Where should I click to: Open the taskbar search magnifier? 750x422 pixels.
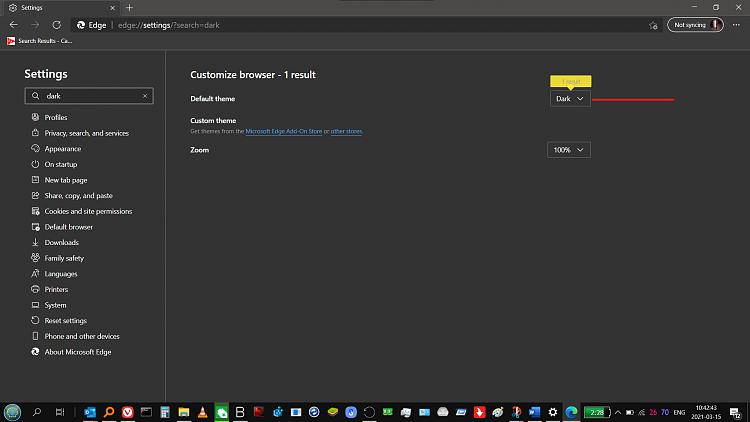[x=37, y=412]
